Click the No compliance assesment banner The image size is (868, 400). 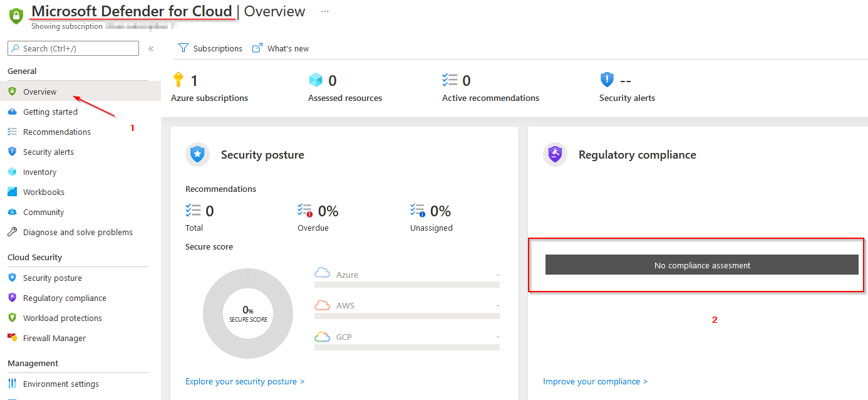(x=701, y=265)
